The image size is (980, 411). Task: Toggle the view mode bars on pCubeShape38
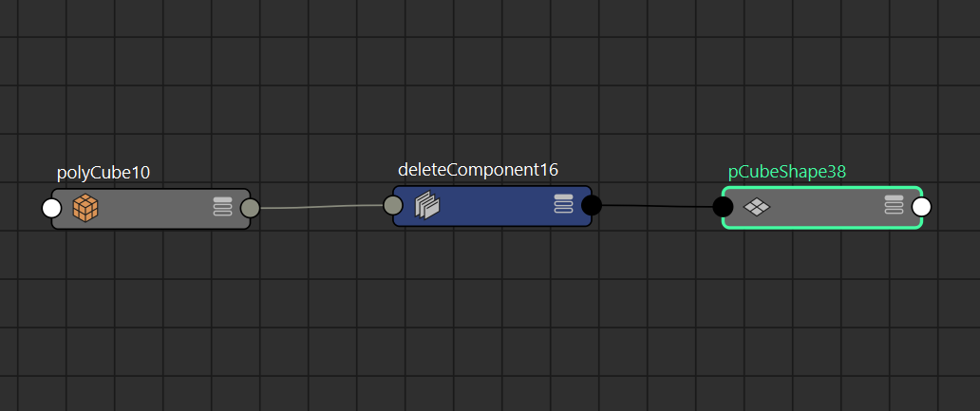tap(895, 205)
